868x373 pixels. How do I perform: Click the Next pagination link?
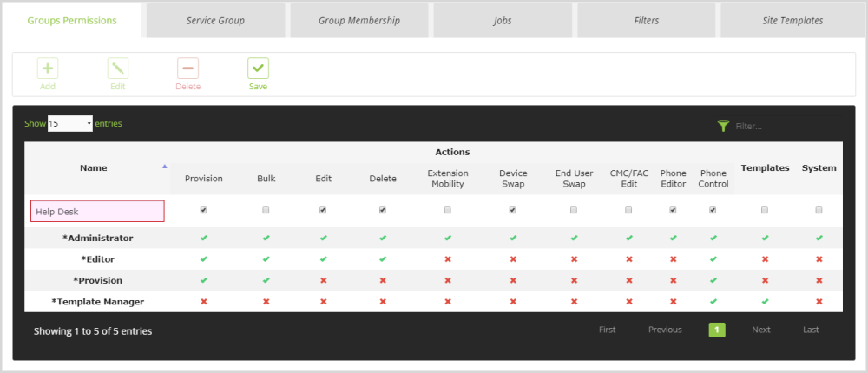[761, 330]
